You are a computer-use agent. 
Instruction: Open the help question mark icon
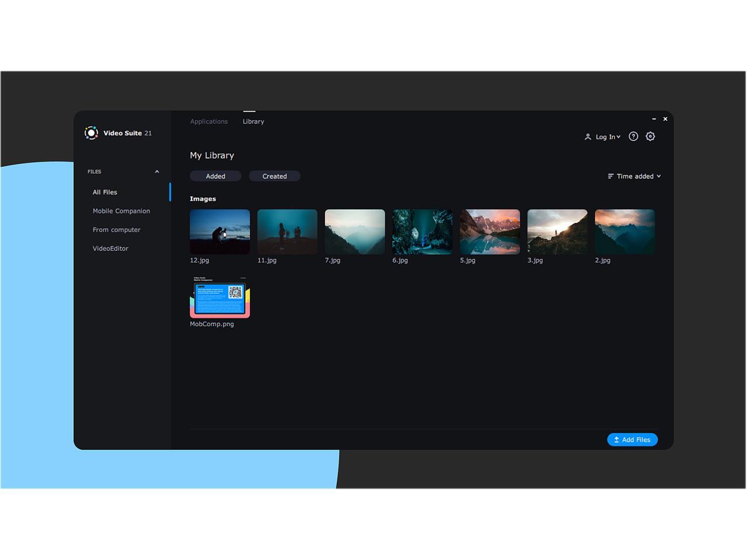point(633,136)
